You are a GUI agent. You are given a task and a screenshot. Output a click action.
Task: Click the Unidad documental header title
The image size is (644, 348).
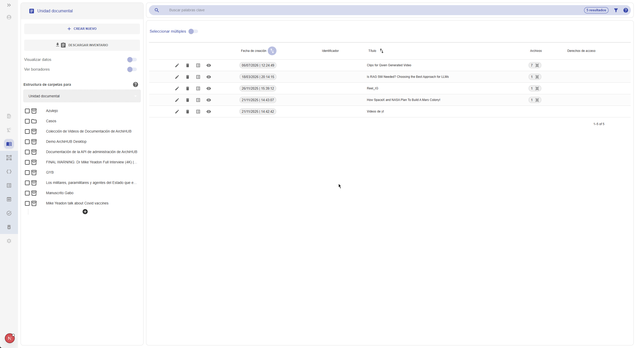55,11
